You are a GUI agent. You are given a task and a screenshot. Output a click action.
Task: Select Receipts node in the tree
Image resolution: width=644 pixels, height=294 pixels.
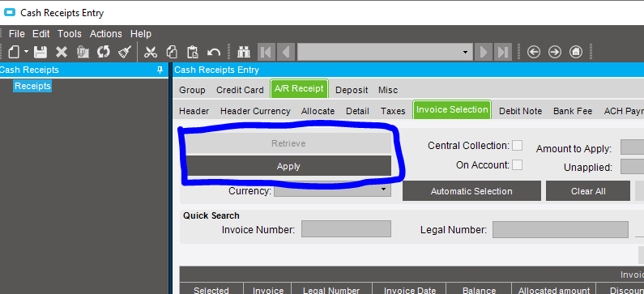coord(32,86)
